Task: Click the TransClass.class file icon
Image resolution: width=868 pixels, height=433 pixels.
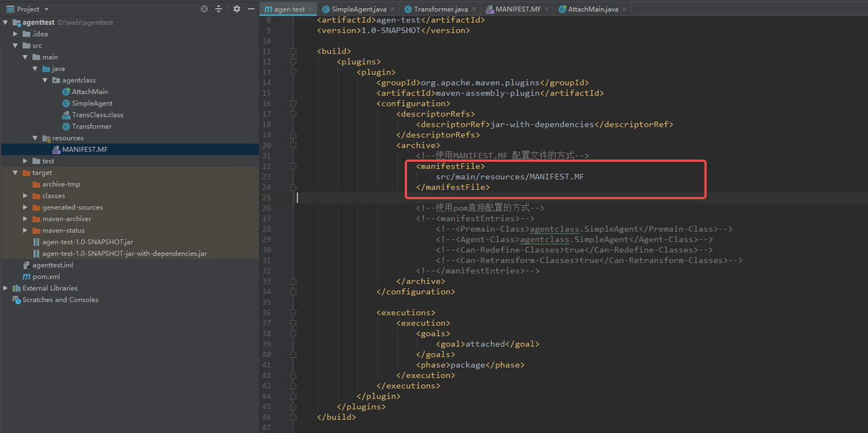Action: (66, 115)
